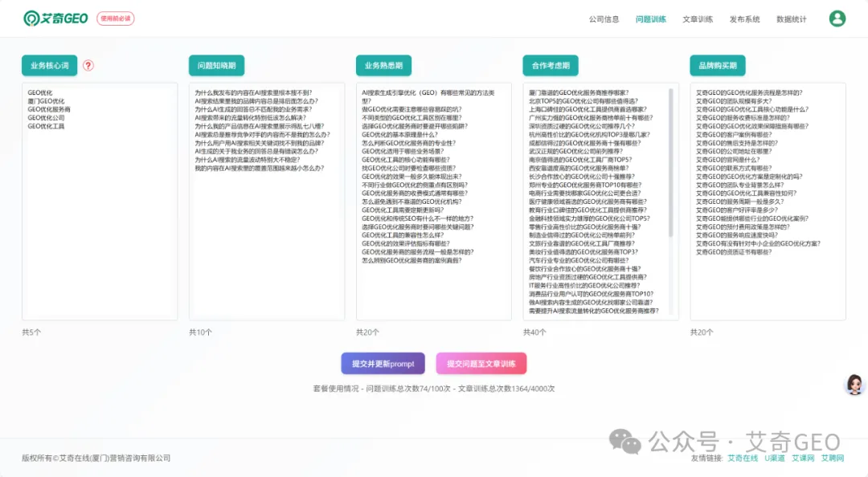Select the 数据统计 tab
Screen dimensions: 868x477
[791, 19]
